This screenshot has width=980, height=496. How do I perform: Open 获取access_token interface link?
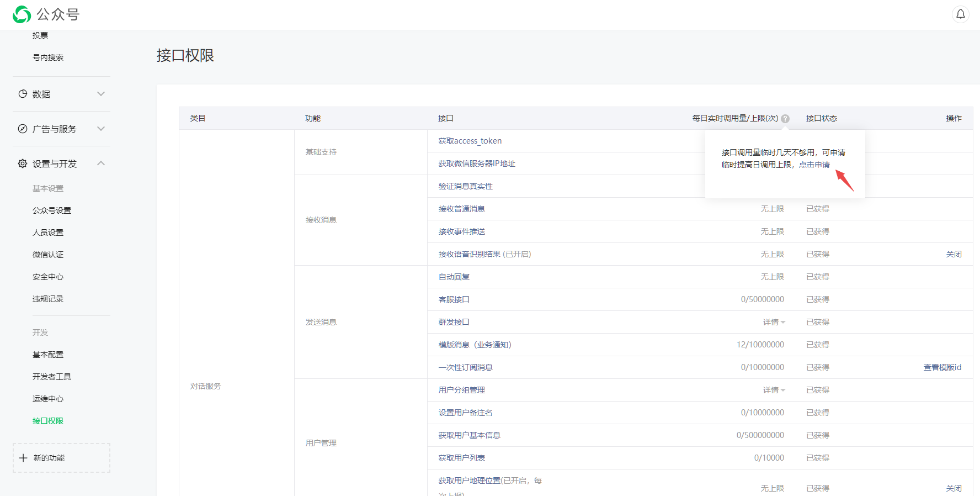click(470, 141)
